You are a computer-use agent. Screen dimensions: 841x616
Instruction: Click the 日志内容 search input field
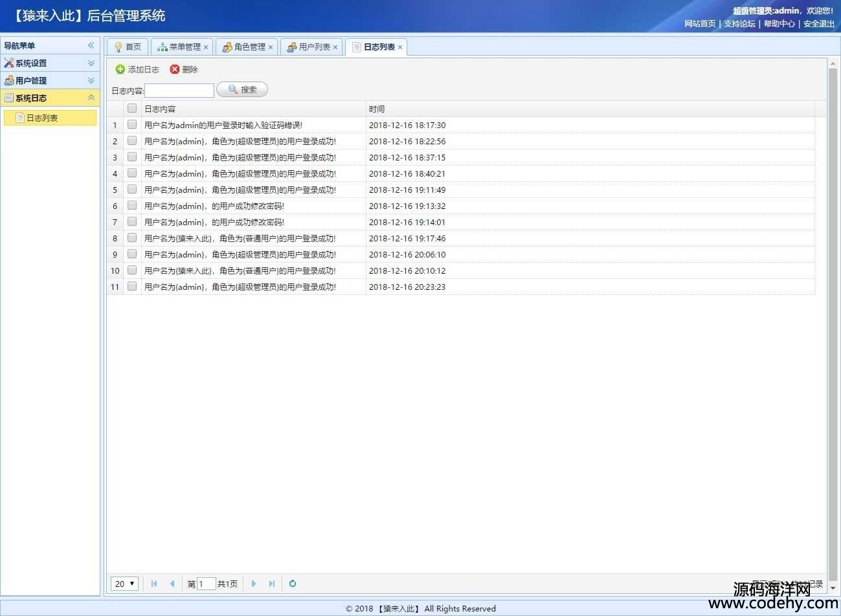pos(179,91)
